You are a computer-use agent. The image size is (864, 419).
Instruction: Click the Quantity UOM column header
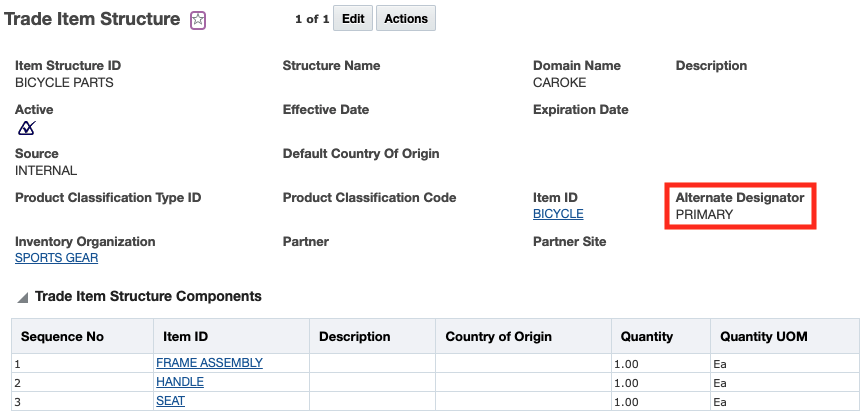pyautogui.click(x=763, y=336)
